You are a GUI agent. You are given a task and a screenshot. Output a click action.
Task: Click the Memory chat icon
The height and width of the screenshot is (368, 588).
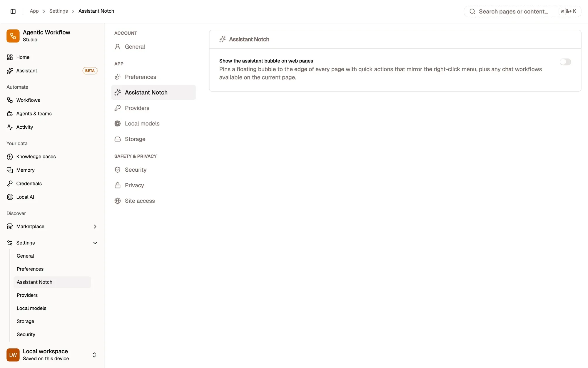[x=10, y=170]
